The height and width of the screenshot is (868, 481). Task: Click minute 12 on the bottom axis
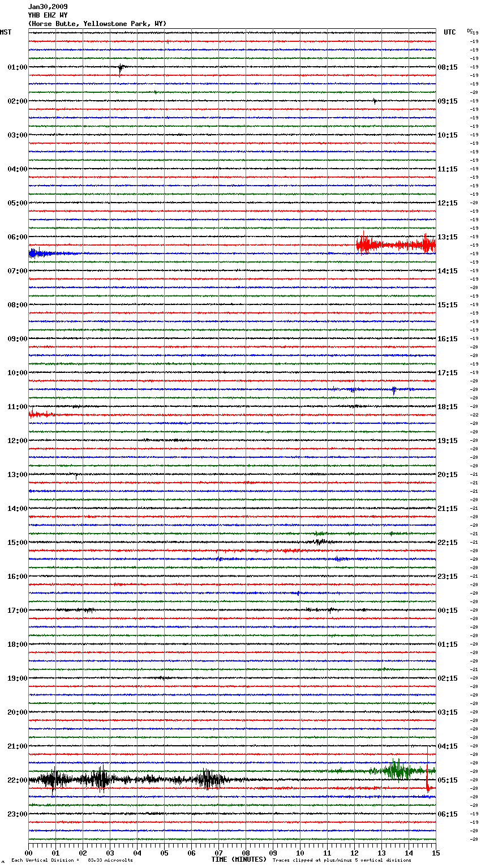tap(355, 853)
